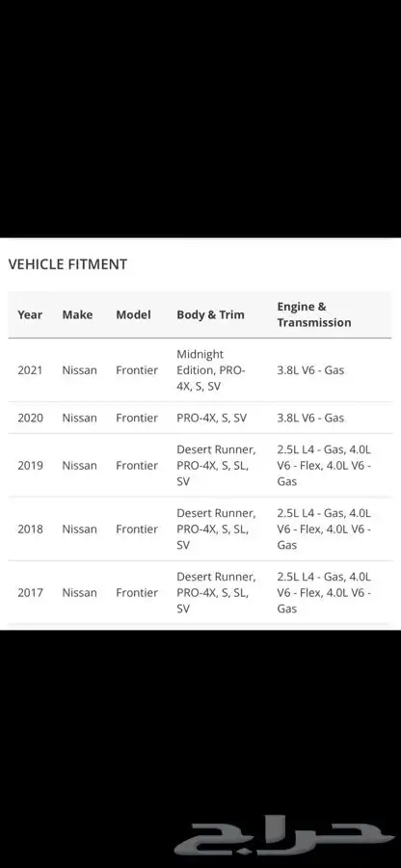Click the 2019 Desert Runner trim cell
401x868 pixels.
click(x=216, y=466)
